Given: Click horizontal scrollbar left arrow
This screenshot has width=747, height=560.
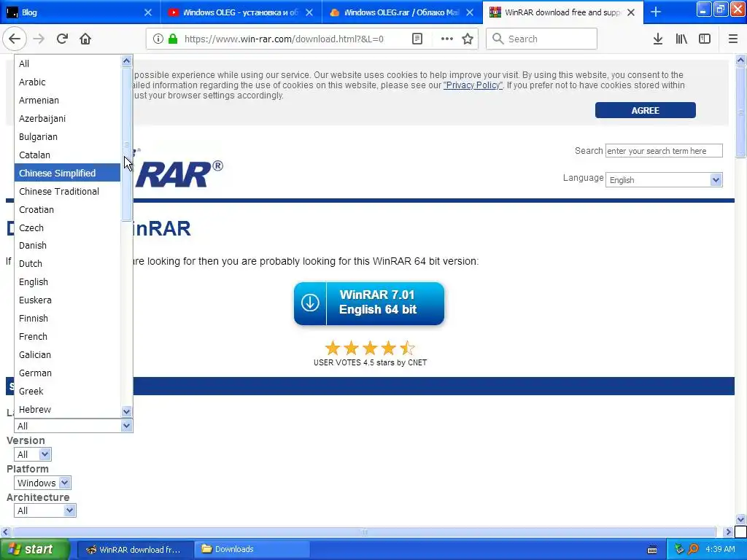Looking at the screenshot, I should pyautogui.click(x=5, y=532).
